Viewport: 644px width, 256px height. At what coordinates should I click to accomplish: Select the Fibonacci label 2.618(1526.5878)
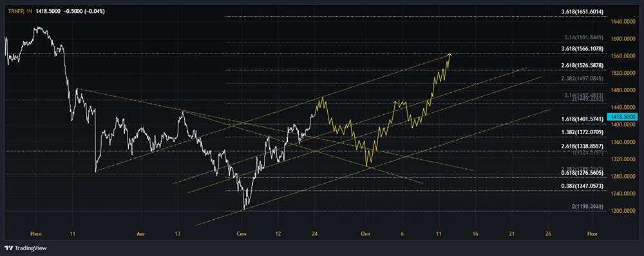(582, 65)
